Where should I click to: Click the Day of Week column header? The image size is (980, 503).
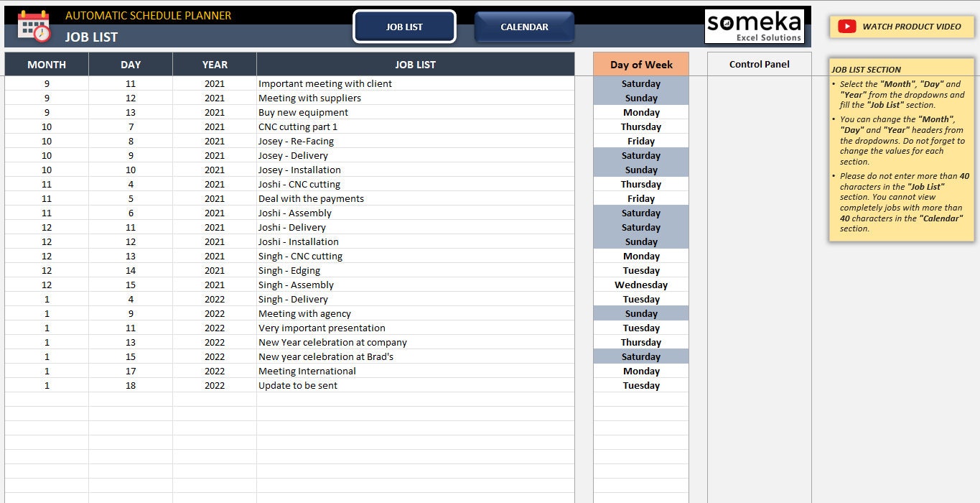pyautogui.click(x=640, y=64)
